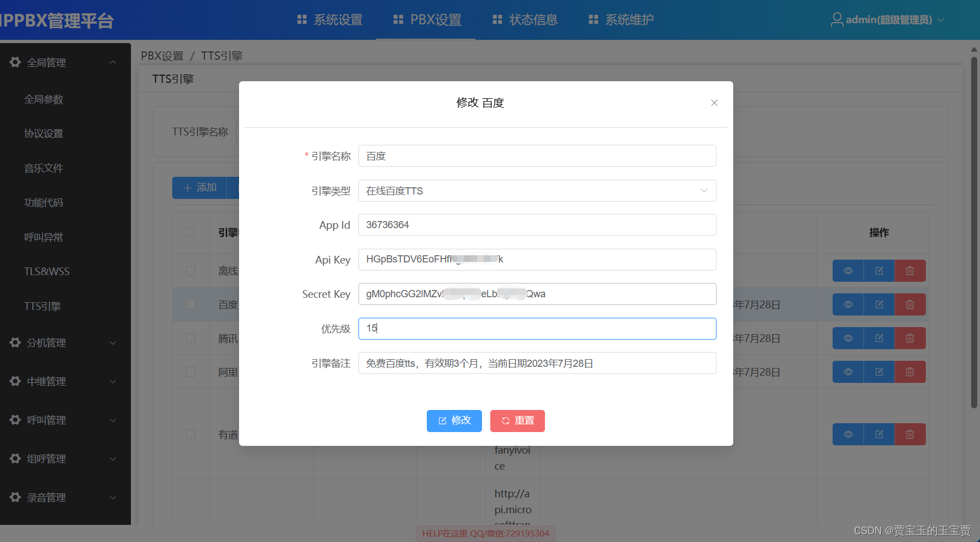Click the 组呼管理 gear icon
The height and width of the screenshot is (542, 980).
click(x=15, y=458)
